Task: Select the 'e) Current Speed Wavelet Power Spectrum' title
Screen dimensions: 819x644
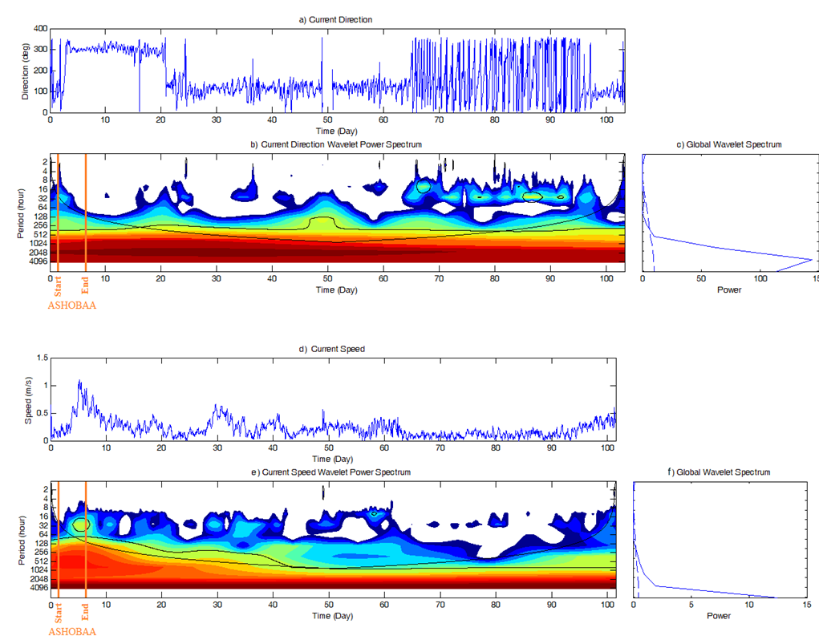Action: 331,472
